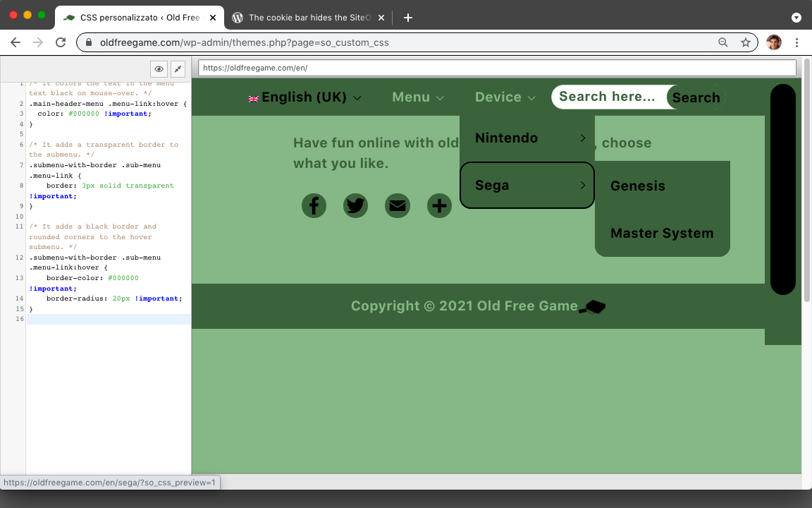Viewport: 812px width, 508px height.
Task: Expand the English (UK) chevron
Action: 357,97
